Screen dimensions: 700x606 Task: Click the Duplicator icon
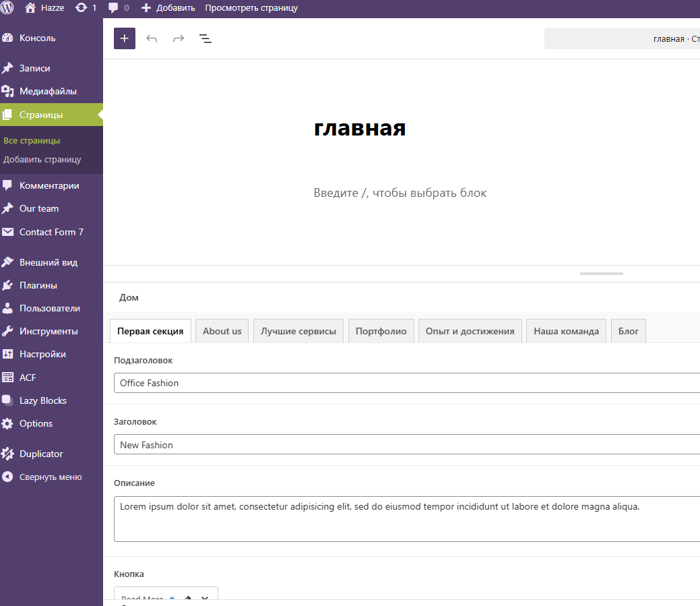[7, 454]
